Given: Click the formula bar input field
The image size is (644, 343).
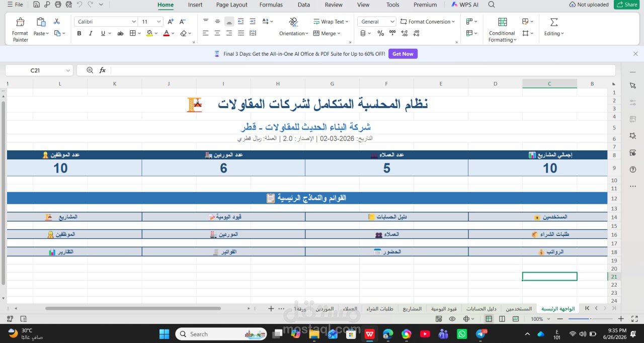Looking at the screenshot, I should pyautogui.click(x=362, y=70).
